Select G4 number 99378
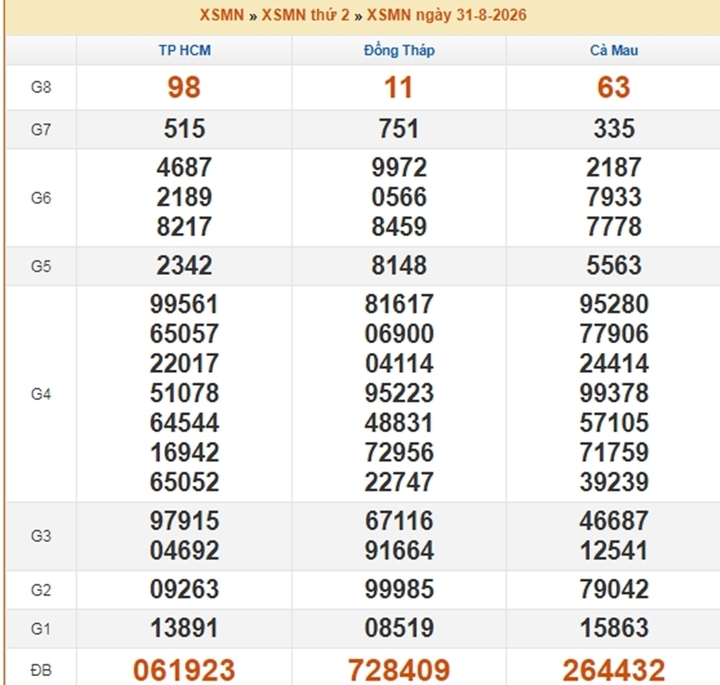720x685 pixels. click(x=614, y=393)
